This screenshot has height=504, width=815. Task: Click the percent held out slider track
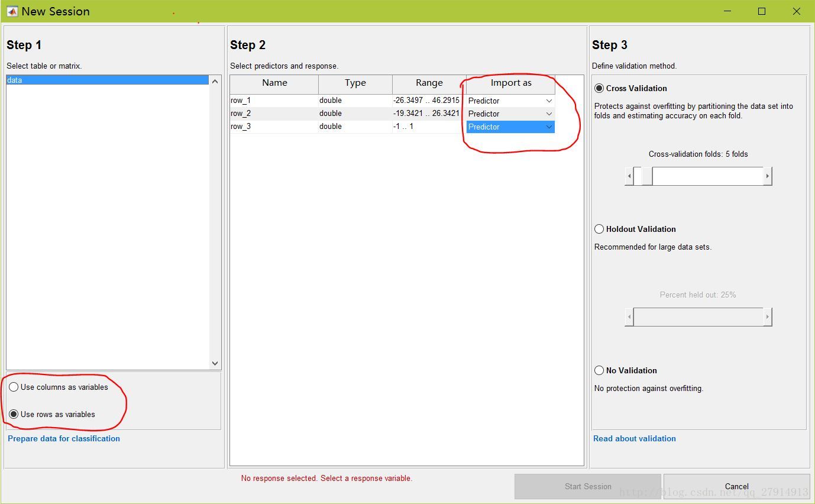point(698,317)
